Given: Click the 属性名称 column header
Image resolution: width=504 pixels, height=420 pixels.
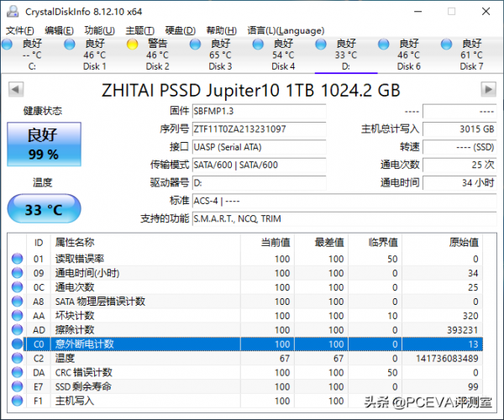Looking at the screenshot, I should pos(145,242).
